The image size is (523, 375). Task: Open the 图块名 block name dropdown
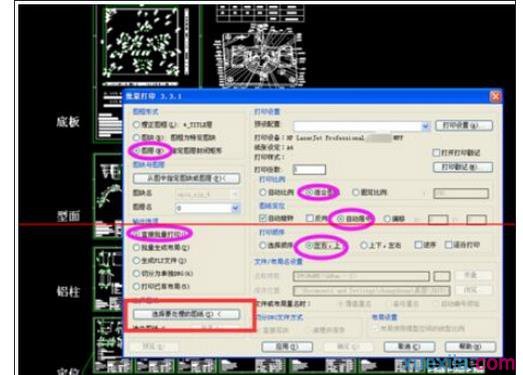[x=235, y=194]
